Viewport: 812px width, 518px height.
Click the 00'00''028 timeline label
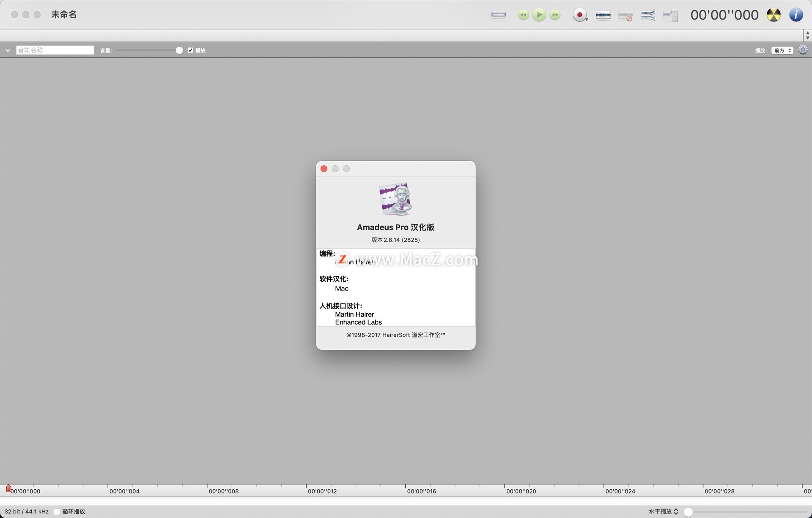pyautogui.click(x=719, y=491)
